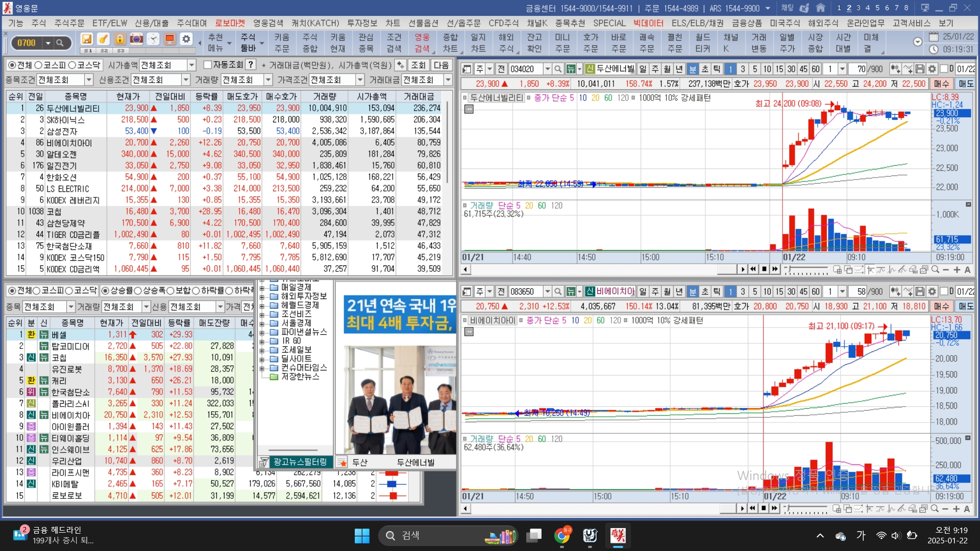The image size is (980, 551).
Task: Open Chrome from the Windows taskbar
Action: tap(562, 535)
